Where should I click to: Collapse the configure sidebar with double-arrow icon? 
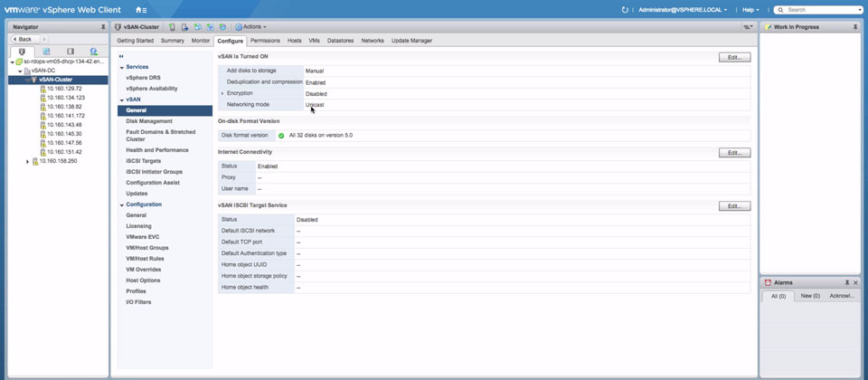[x=122, y=56]
